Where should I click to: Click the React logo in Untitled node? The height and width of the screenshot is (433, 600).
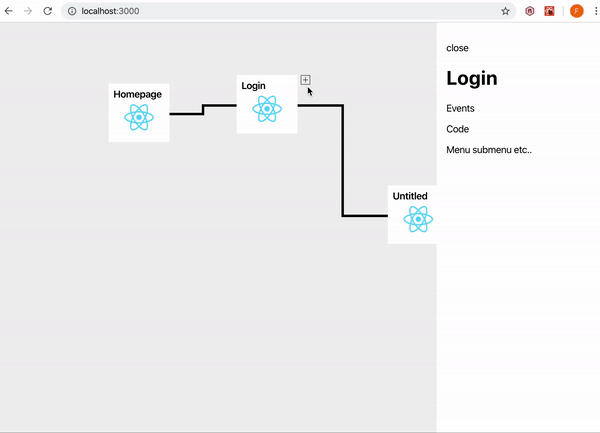click(x=418, y=219)
